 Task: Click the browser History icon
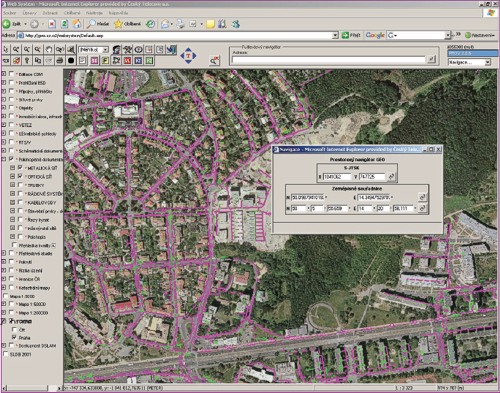151,24
